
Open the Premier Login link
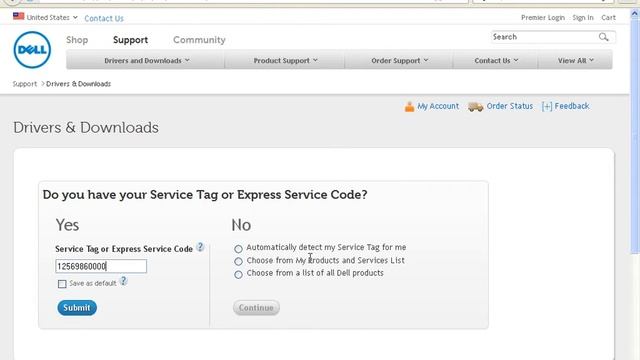click(x=543, y=18)
